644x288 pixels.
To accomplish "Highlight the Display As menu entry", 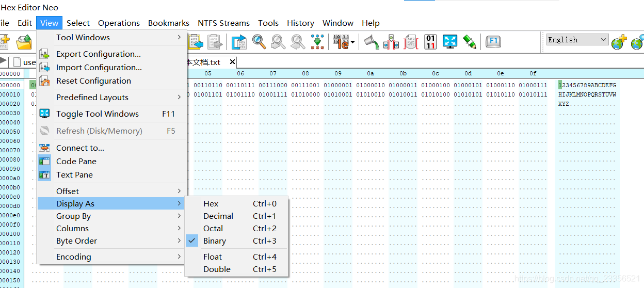I will (112, 203).
